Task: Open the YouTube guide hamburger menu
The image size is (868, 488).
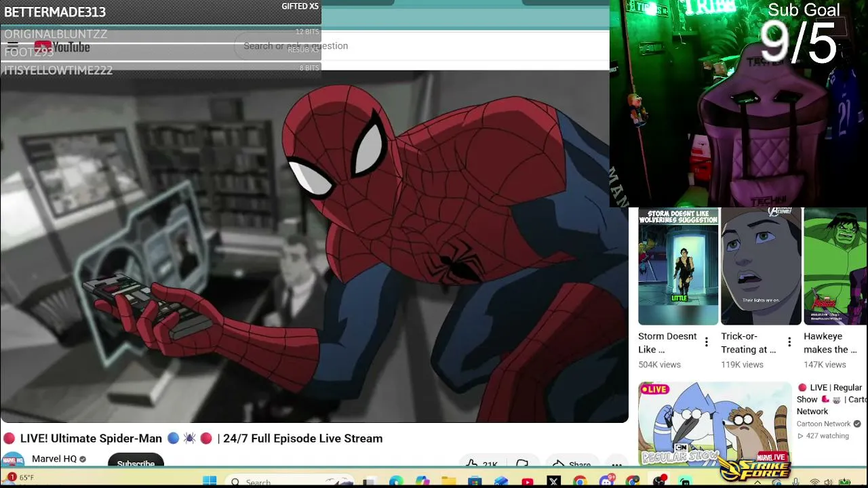Action: pos(13,46)
